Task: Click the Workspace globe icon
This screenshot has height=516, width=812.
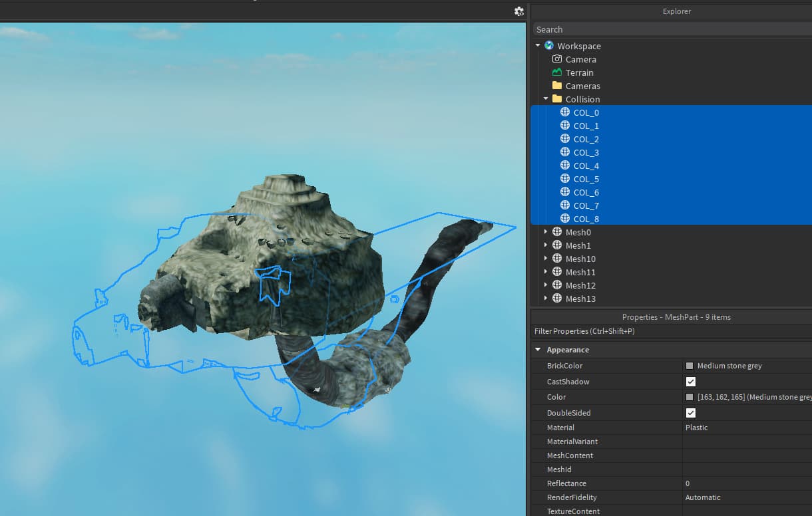Action: point(549,46)
